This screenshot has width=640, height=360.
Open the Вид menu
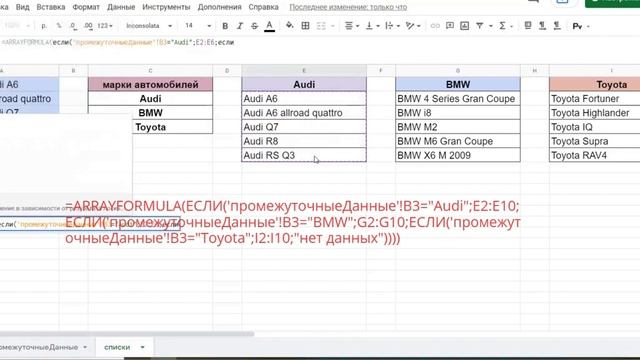[22, 7]
